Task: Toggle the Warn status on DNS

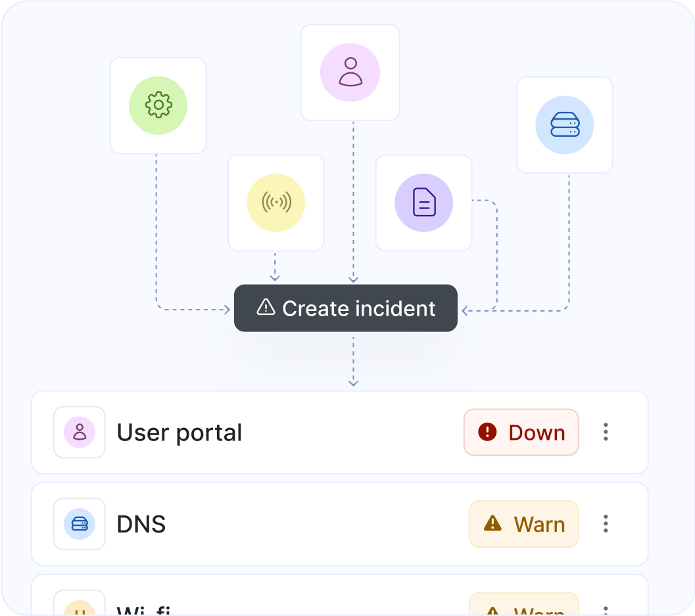Action: tap(523, 524)
